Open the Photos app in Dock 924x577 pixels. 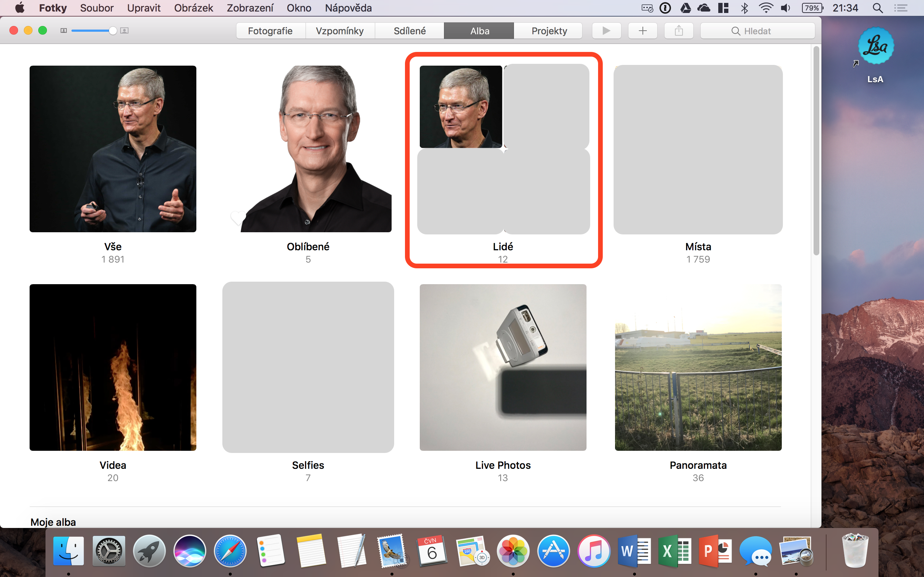[513, 551]
